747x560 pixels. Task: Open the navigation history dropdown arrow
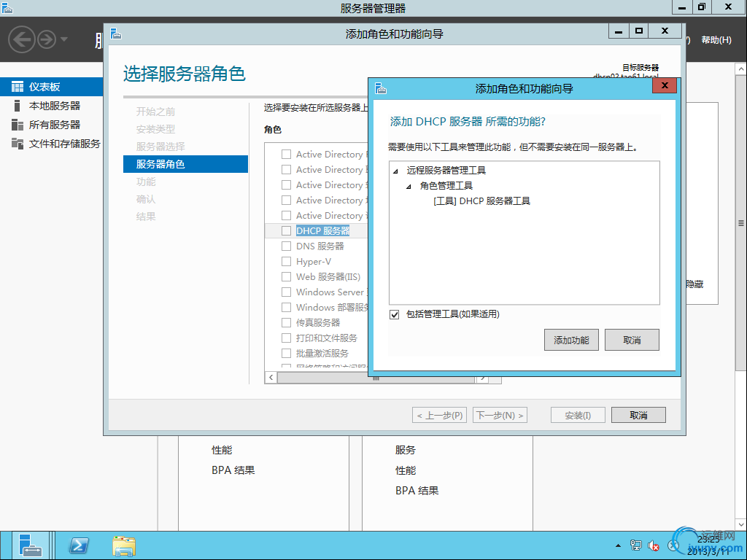[64, 39]
